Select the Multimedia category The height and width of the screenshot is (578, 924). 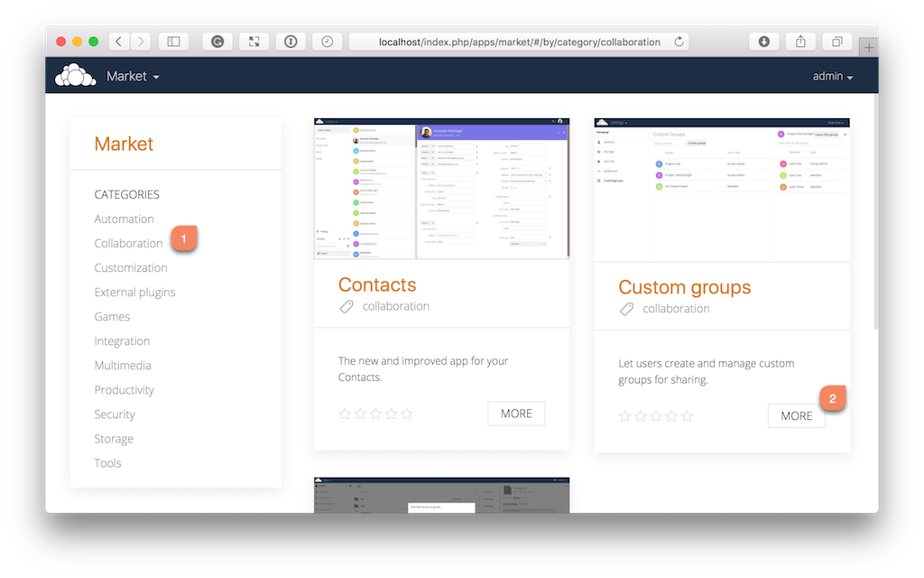[123, 365]
